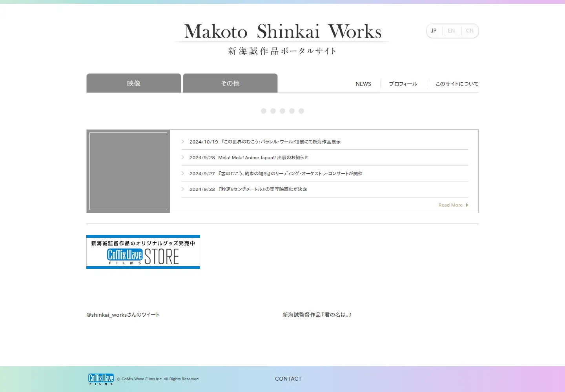Switch language to CH
This screenshot has height=392, width=565.
470,31
